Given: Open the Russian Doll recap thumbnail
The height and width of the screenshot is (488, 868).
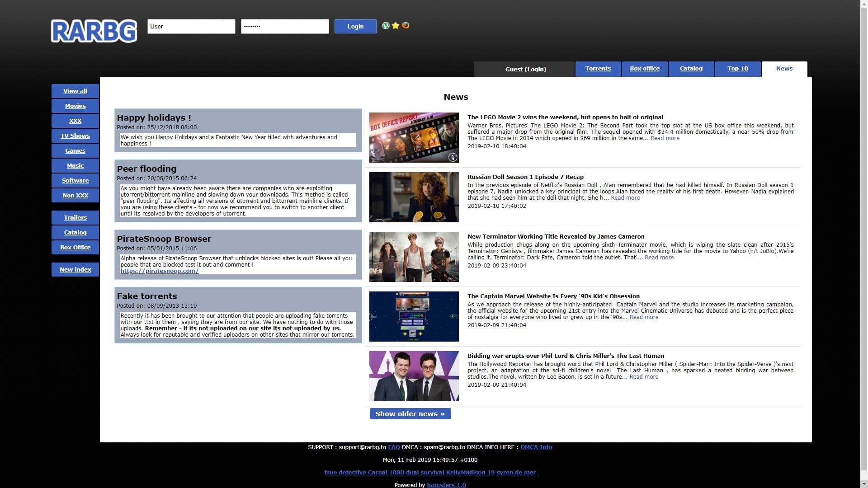Looking at the screenshot, I should coord(414,197).
